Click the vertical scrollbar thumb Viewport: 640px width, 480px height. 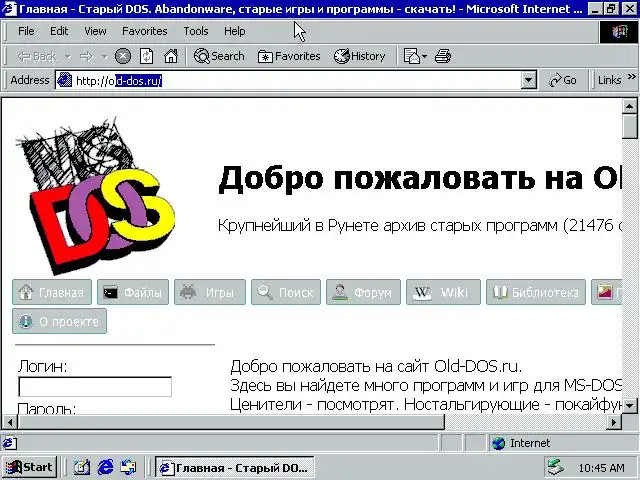629,126
